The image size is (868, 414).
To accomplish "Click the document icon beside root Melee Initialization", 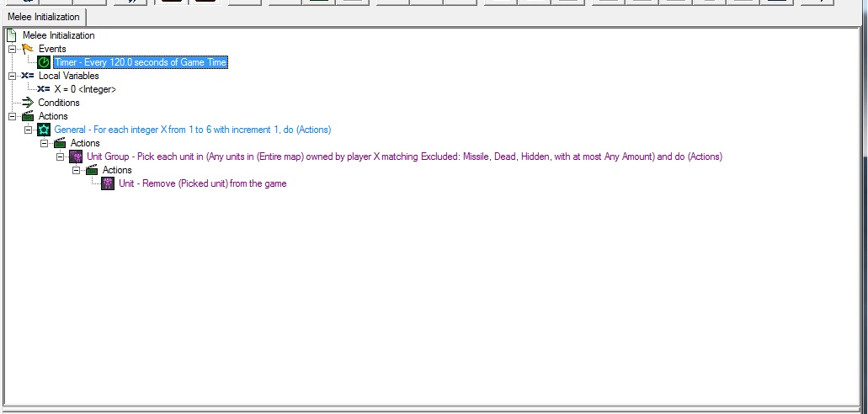I will [x=12, y=35].
